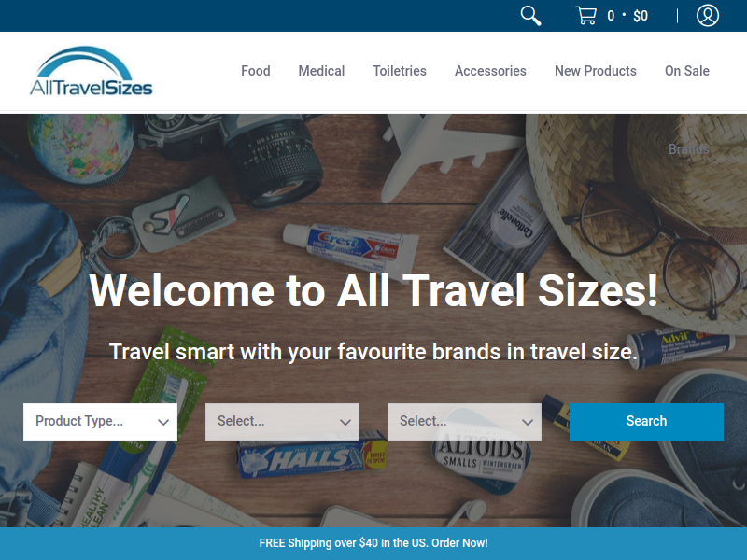747x560 pixels.
Task: Go to homepage via AllTravelSizes logo
Action: point(91,71)
